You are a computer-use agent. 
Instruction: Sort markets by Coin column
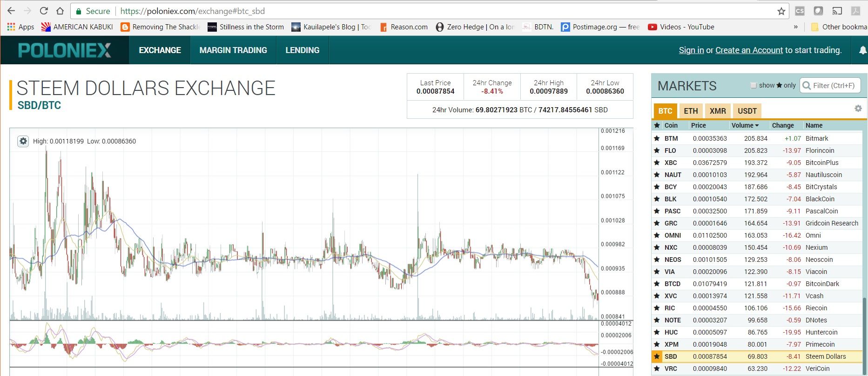click(671, 125)
